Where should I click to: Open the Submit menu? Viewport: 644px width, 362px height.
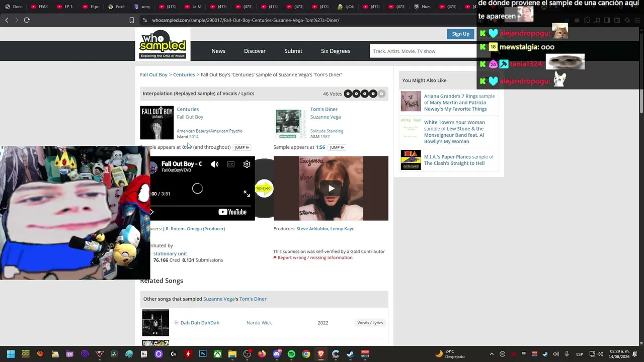tap(293, 51)
